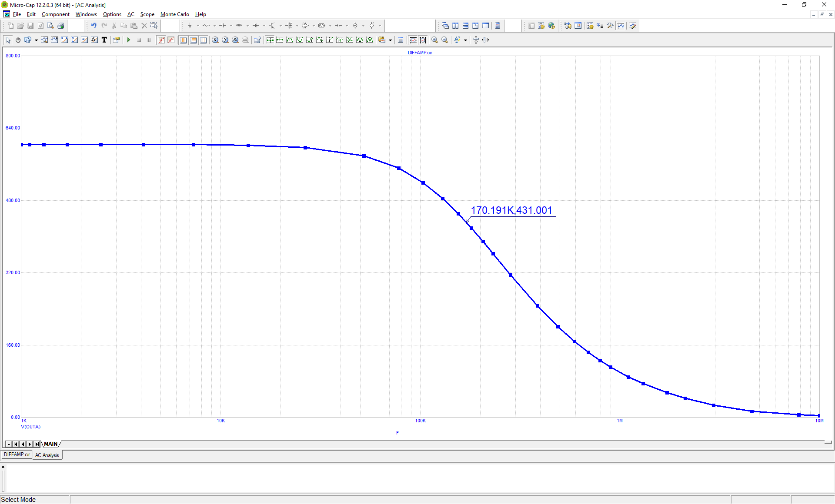Toggle the red Tokens marker button
Image resolution: width=835 pixels, height=504 pixels.
coord(171,40)
